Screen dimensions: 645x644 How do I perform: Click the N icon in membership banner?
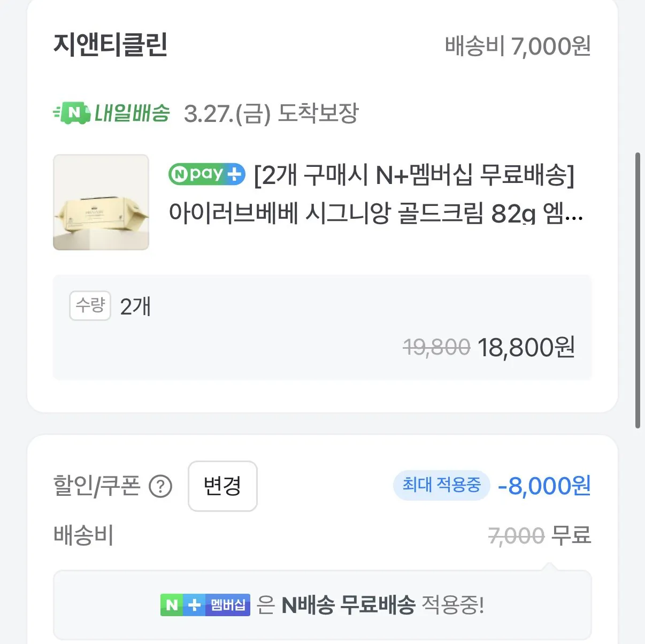point(172,604)
